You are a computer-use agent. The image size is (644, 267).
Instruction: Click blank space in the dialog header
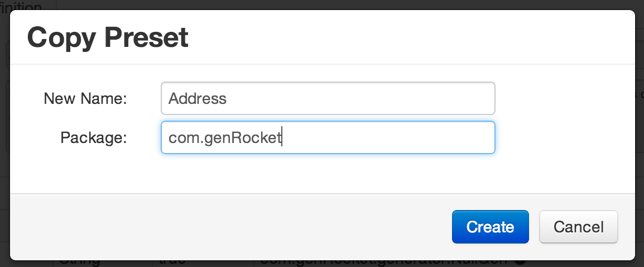pos(411,37)
